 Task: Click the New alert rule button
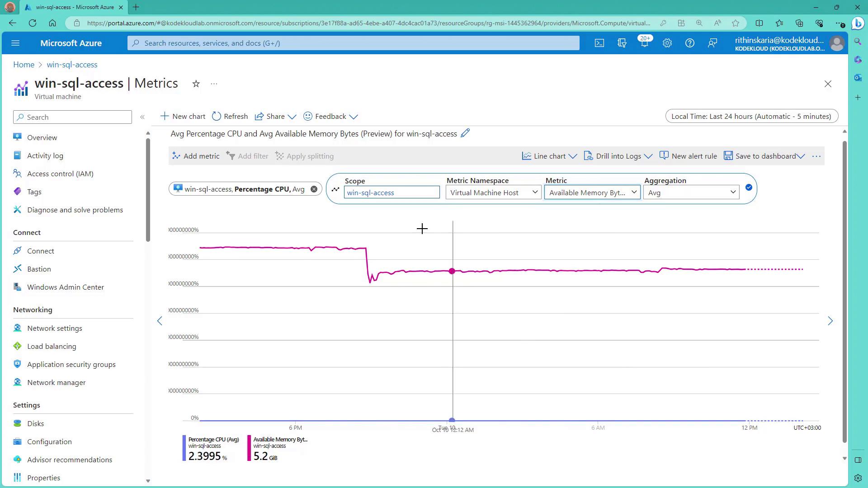(688, 156)
